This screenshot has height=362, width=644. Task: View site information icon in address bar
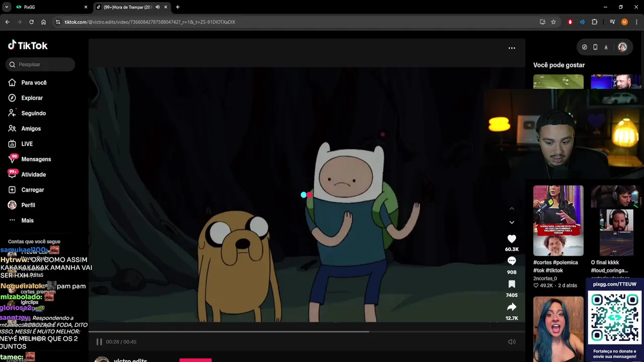tap(58, 22)
